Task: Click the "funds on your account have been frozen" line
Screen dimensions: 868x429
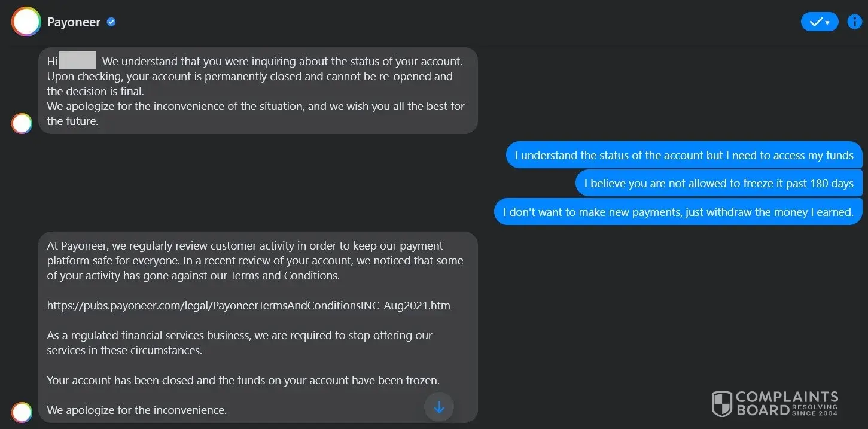Action: point(243,380)
